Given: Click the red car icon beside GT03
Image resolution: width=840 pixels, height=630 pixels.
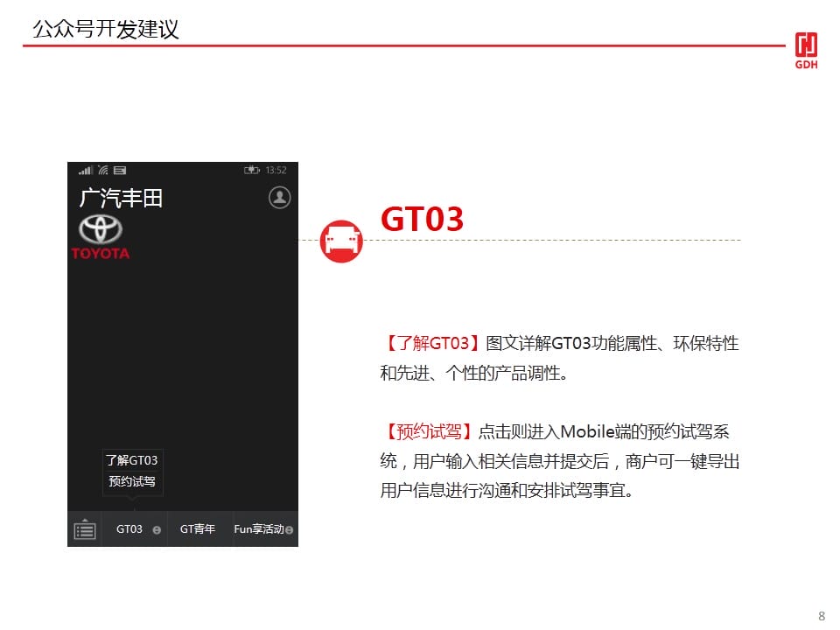Looking at the screenshot, I should [341, 241].
